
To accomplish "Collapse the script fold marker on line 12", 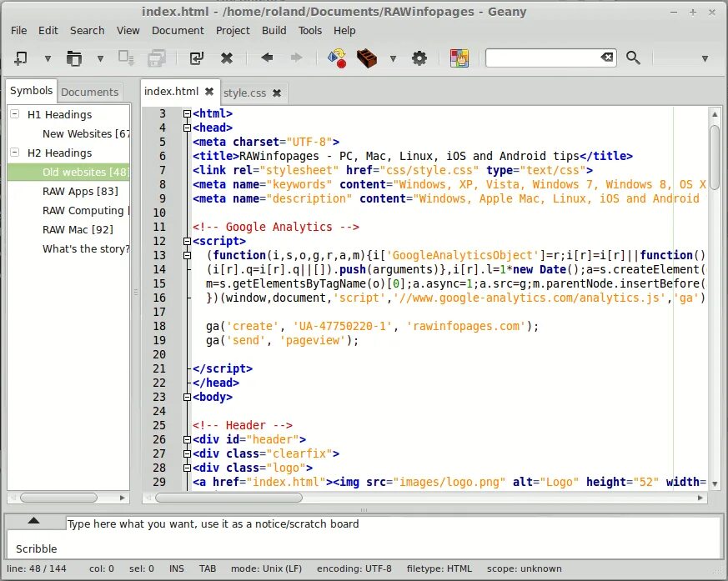I will [x=187, y=241].
